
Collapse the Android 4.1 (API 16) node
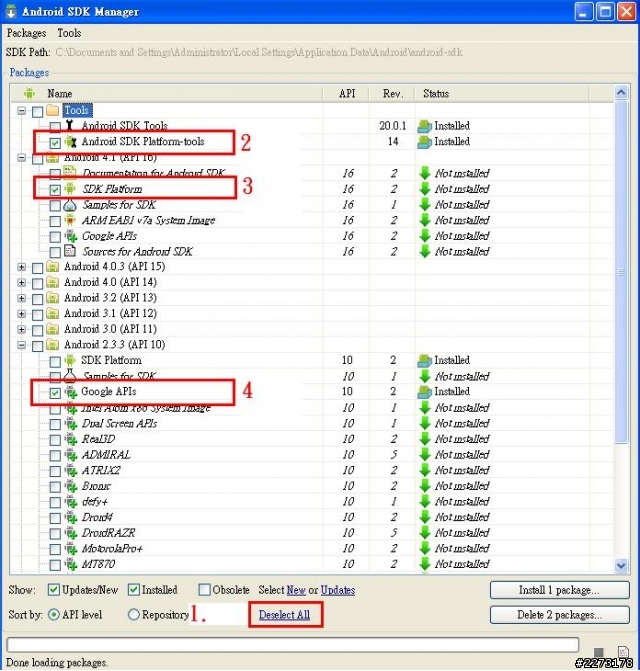coord(21,157)
